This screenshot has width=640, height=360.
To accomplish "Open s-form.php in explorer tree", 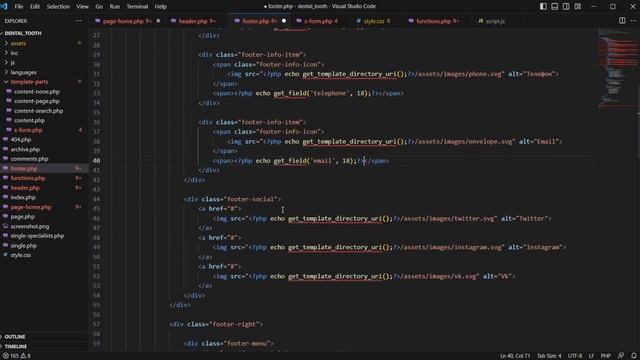I will pos(44,130).
